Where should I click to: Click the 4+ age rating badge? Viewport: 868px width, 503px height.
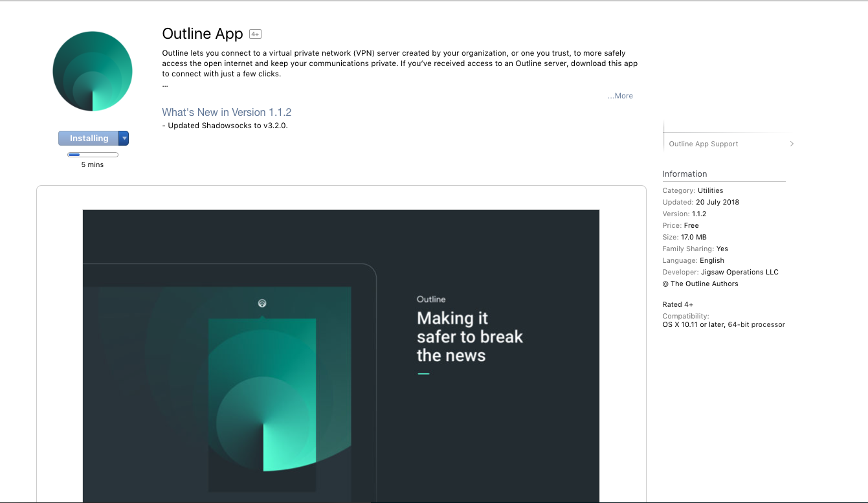tap(255, 34)
